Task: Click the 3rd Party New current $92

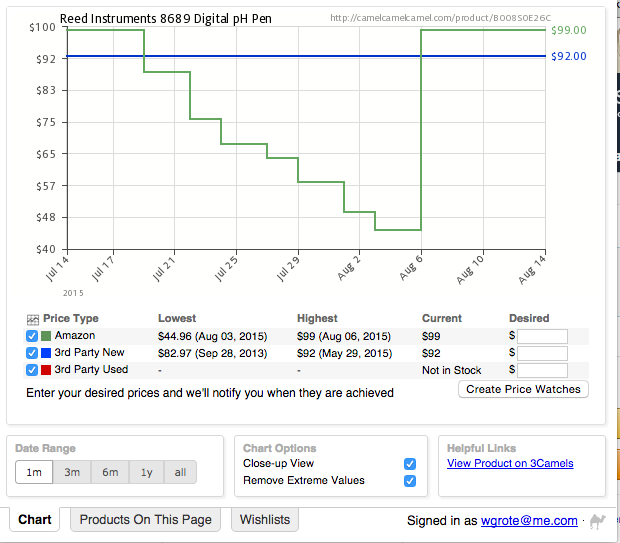Action: pos(431,353)
